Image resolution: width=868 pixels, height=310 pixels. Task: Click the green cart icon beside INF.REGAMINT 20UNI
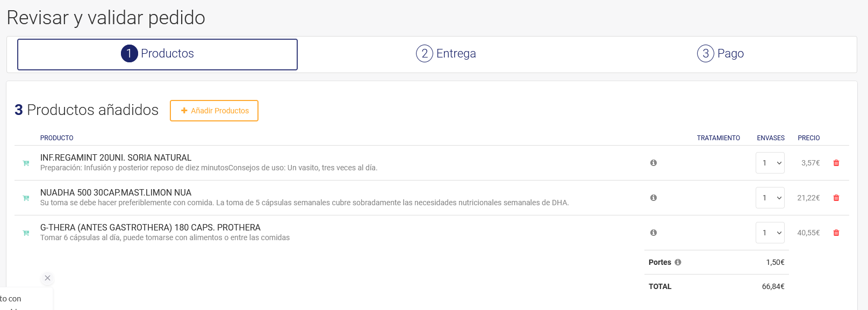[25, 163]
